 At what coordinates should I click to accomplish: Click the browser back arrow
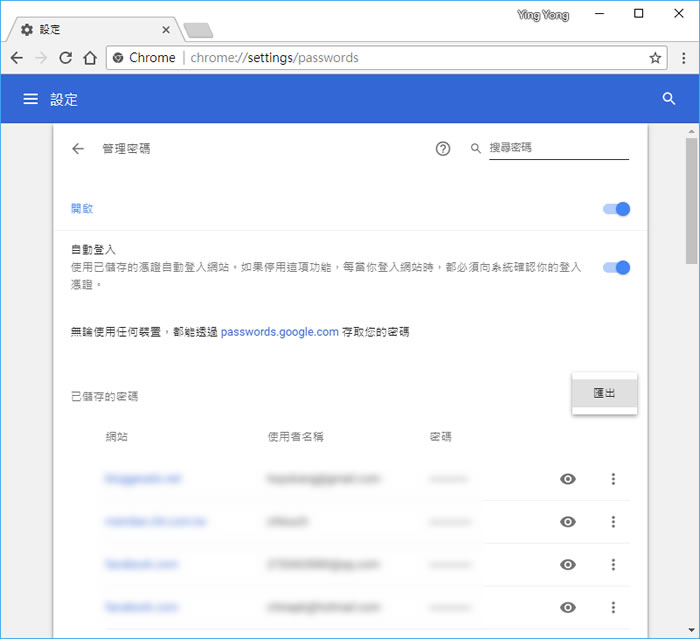click(17, 58)
